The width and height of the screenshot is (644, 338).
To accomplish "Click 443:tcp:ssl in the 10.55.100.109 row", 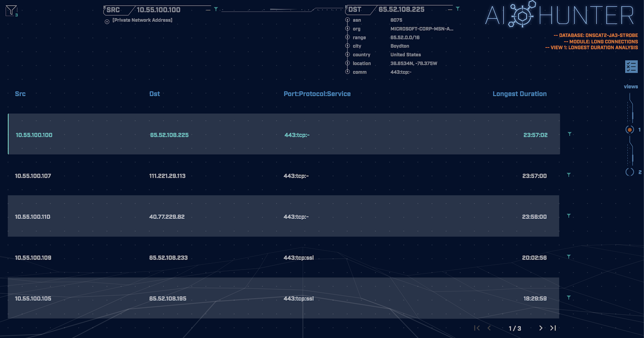I will pyautogui.click(x=299, y=258).
